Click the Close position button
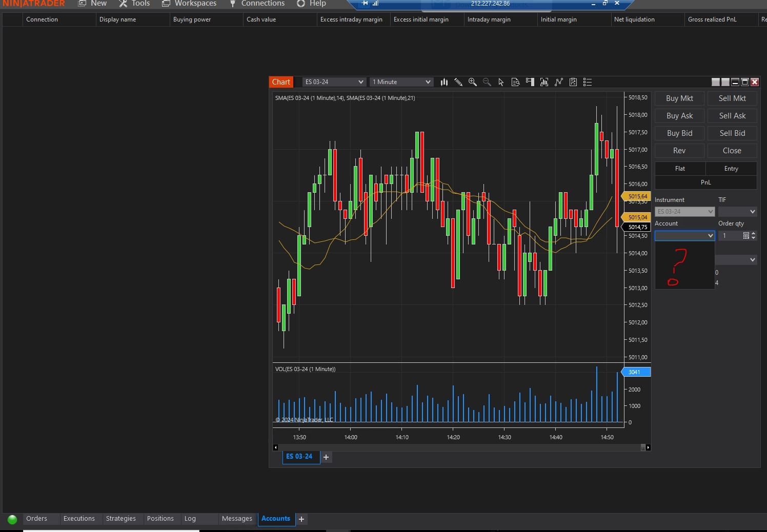Screen dimensions: 767x532 click(732, 151)
